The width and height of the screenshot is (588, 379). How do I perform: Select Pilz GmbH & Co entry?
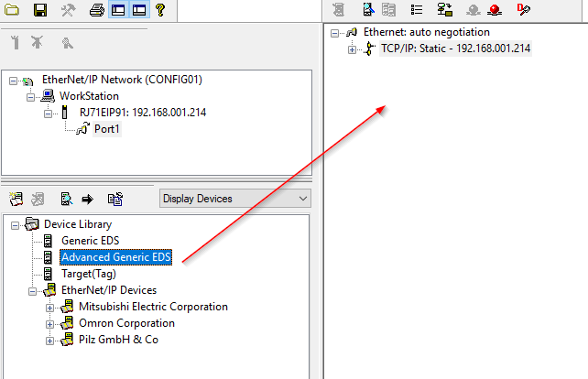[118, 340]
